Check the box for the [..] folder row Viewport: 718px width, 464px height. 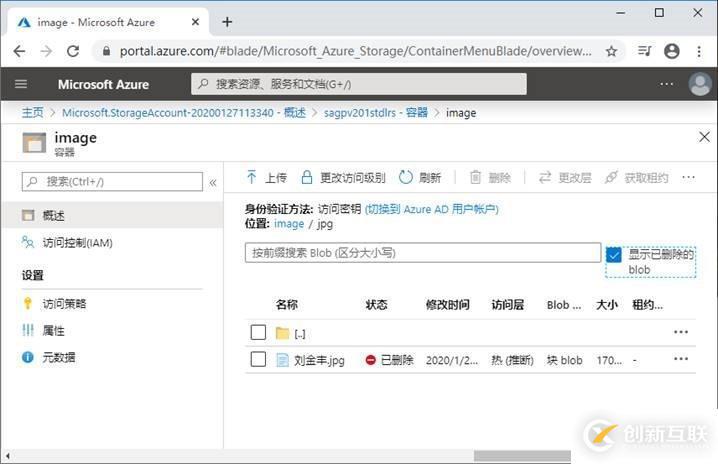[258, 332]
